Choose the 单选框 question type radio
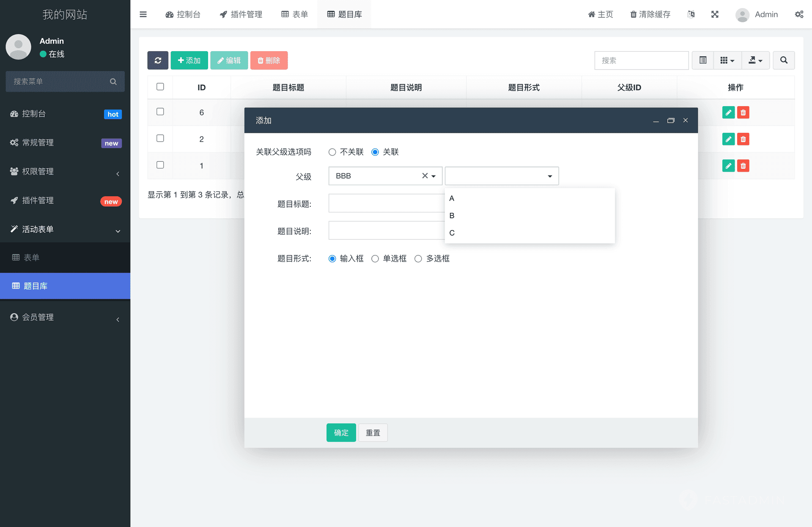812x527 pixels. pyautogui.click(x=375, y=258)
